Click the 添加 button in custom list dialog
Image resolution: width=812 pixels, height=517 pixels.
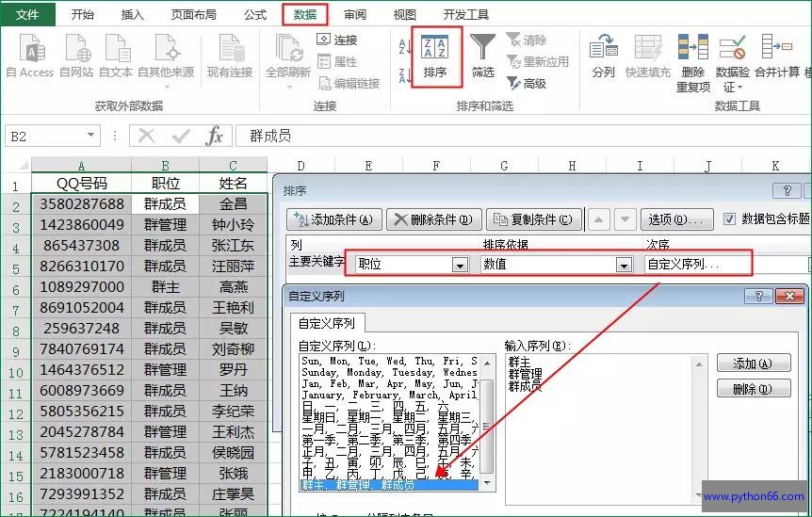[753, 364]
